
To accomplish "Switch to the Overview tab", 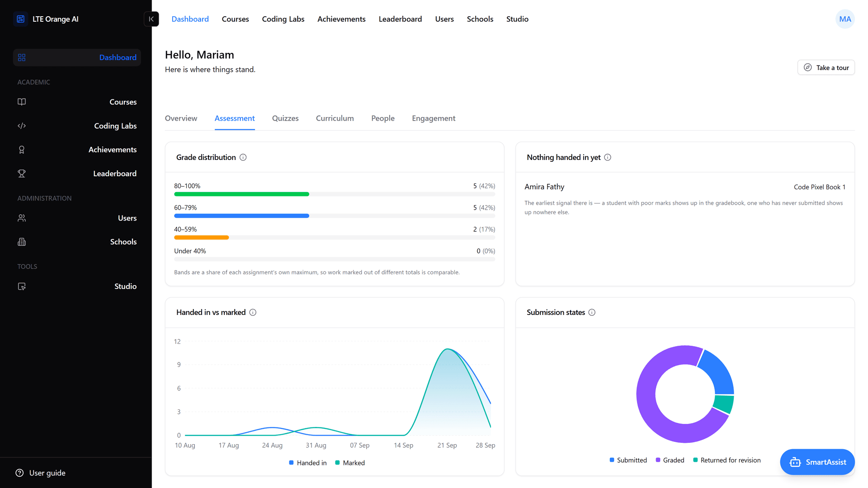I will (x=181, y=118).
